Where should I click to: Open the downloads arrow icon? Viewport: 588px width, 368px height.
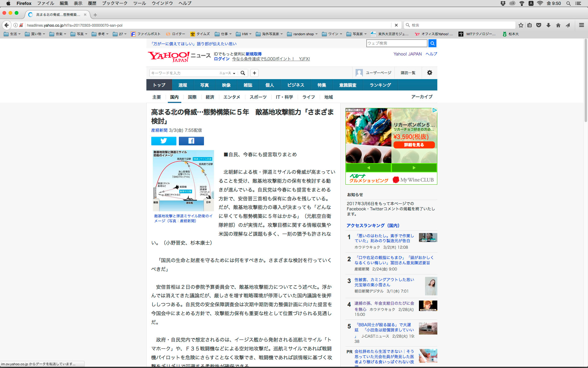coord(548,25)
